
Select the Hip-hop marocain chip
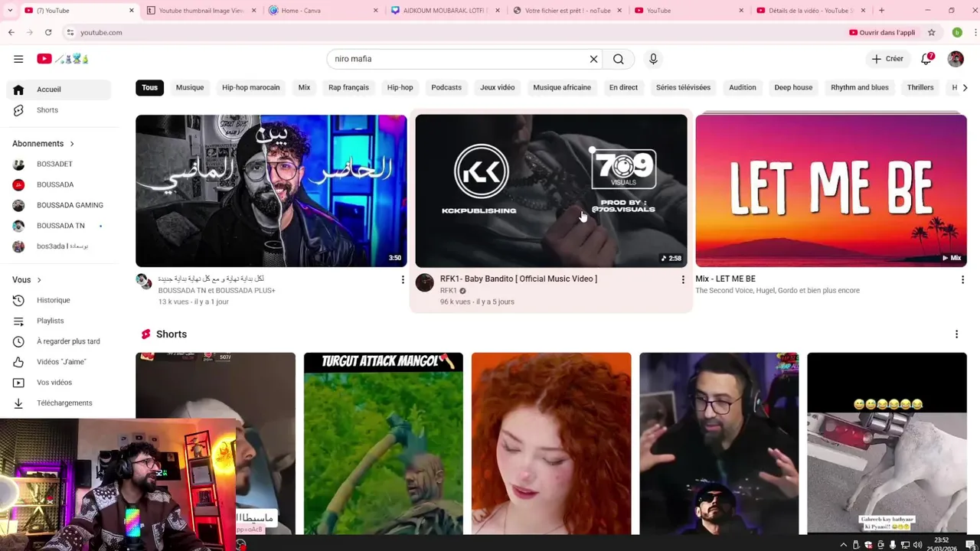[x=250, y=87]
